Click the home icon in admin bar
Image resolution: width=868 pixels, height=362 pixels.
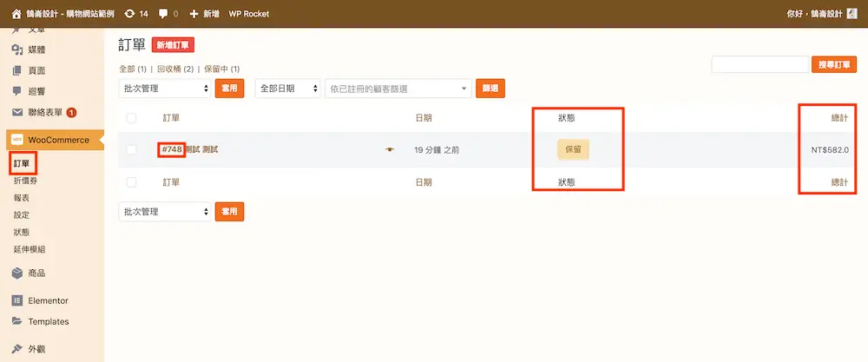tap(16, 13)
